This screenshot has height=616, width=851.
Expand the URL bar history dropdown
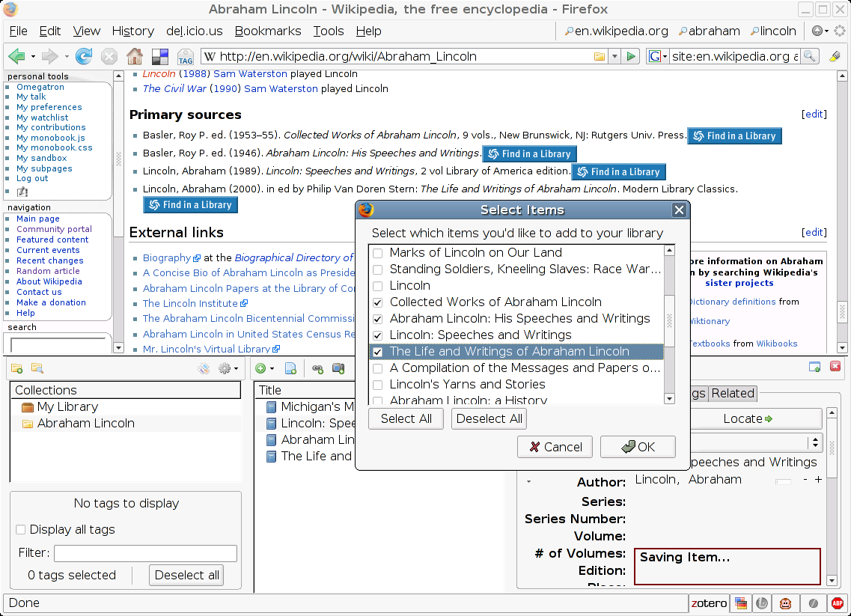click(x=614, y=56)
